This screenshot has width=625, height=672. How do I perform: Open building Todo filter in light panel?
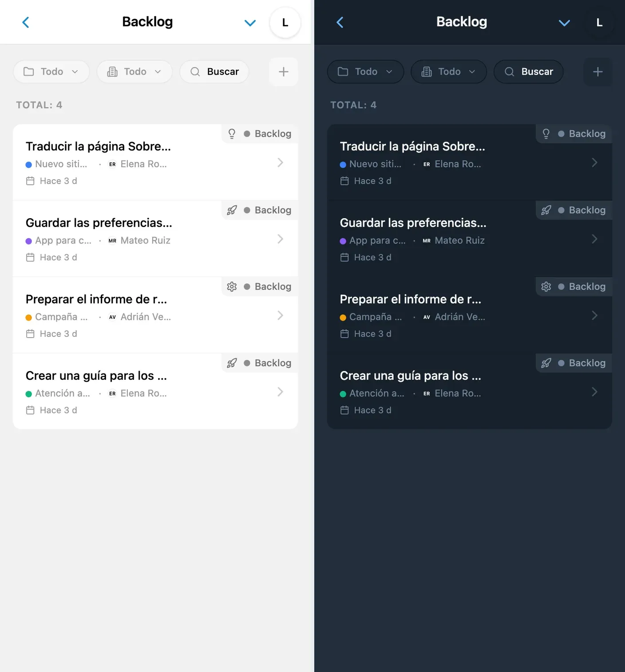point(134,72)
